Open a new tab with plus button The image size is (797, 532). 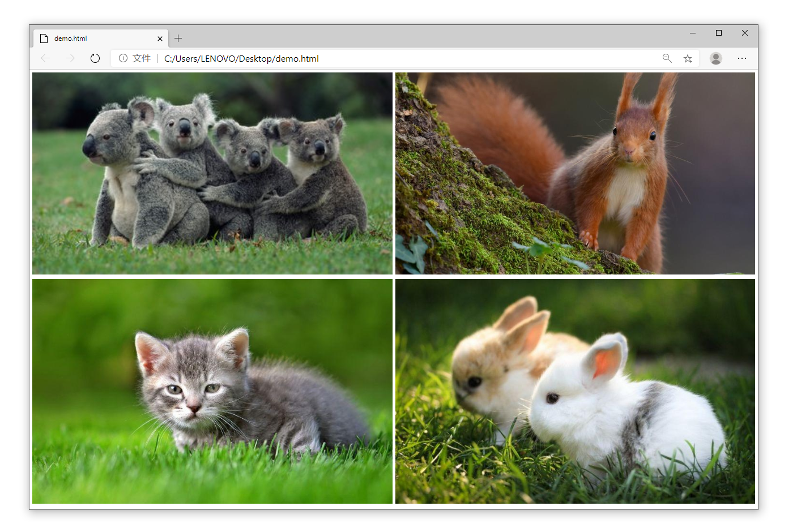pos(178,38)
